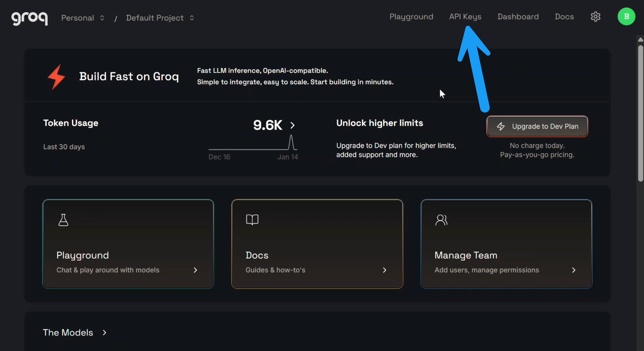Click the chevron on Manage Team card

pyautogui.click(x=574, y=270)
